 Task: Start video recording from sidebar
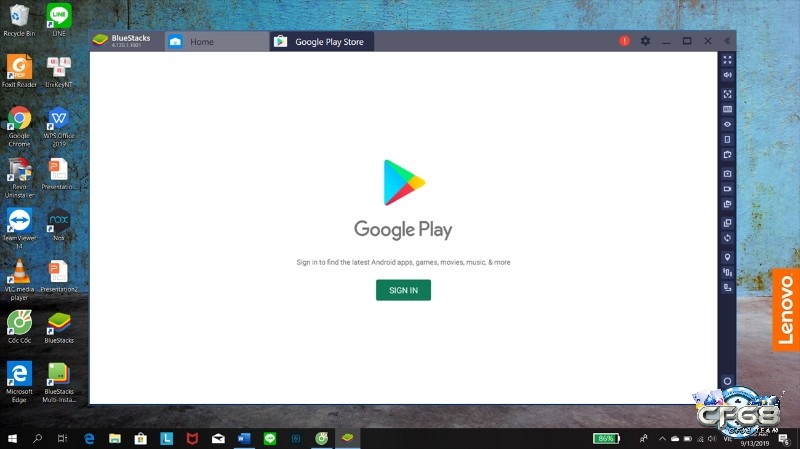pyautogui.click(x=727, y=189)
